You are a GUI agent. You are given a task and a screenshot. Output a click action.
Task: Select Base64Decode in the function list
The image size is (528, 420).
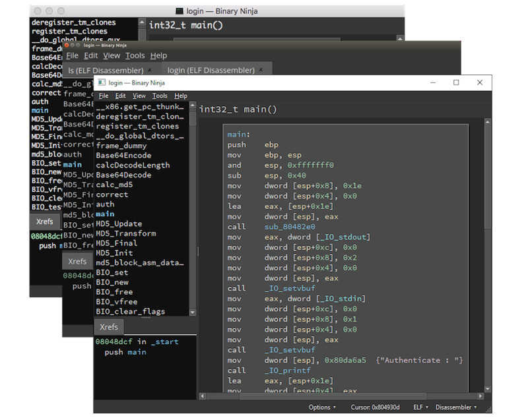(x=123, y=175)
